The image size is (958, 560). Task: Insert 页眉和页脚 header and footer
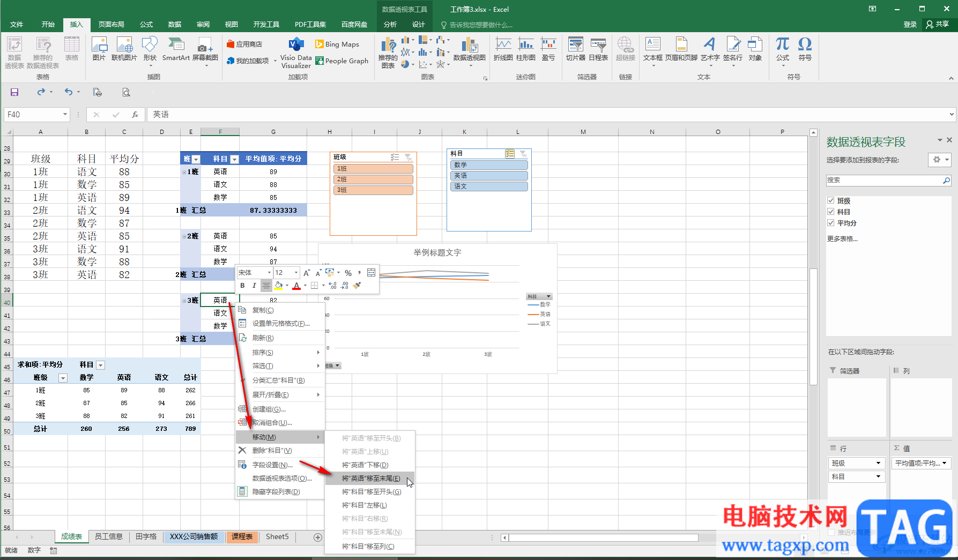681,49
